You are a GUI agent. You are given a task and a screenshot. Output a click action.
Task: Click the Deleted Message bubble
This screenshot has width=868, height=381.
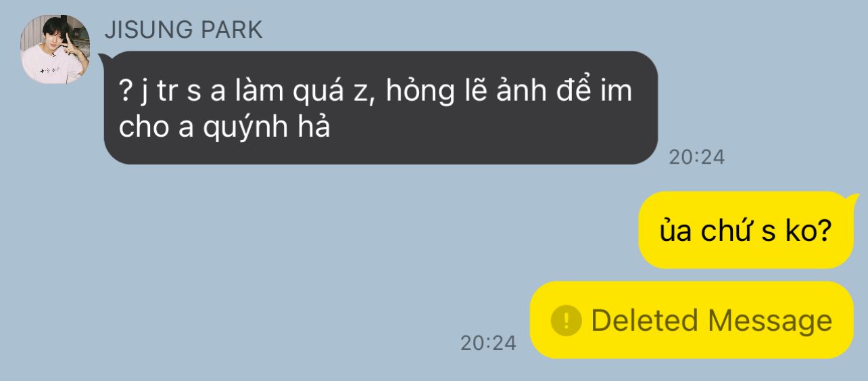(692, 320)
